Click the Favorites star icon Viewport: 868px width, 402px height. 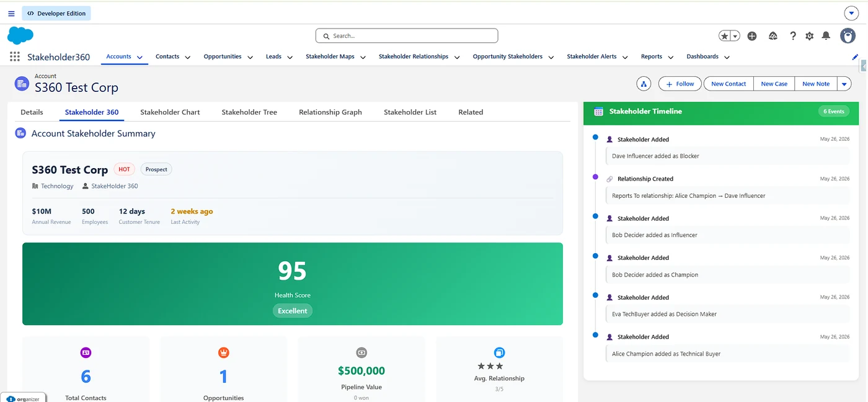725,36
